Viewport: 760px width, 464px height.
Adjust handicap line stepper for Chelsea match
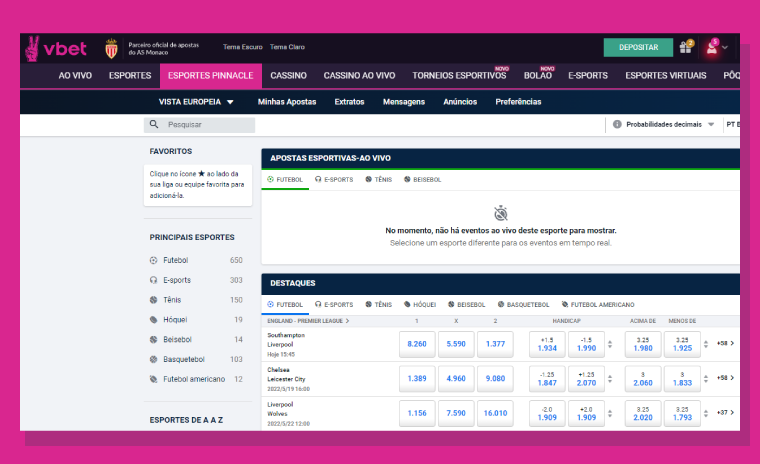point(610,379)
